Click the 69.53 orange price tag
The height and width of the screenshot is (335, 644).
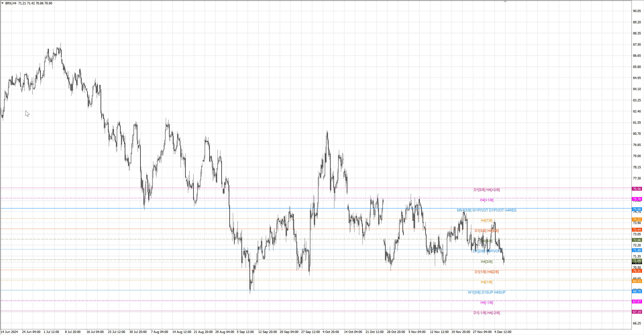pos(637,281)
